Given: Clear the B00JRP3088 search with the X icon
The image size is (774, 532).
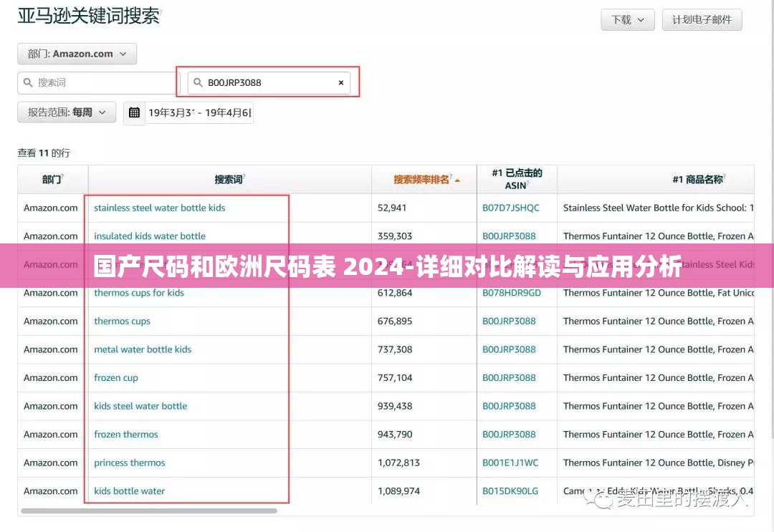Looking at the screenshot, I should point(341,82).
